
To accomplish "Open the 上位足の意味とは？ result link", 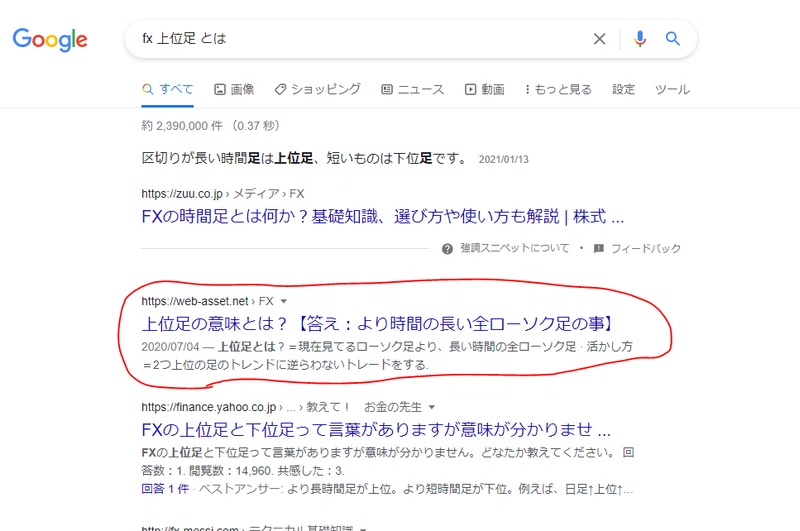I will pyautogui.click(x=379, y=324).
